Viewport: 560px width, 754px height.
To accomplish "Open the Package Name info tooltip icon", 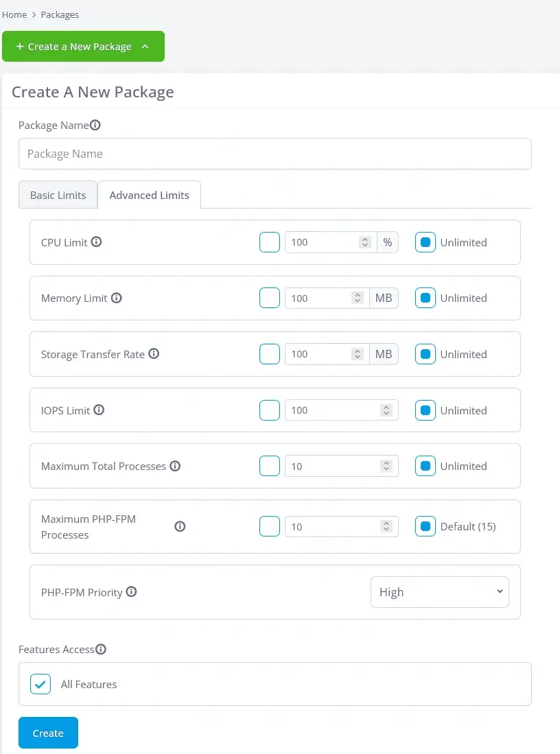I will 95,125.
